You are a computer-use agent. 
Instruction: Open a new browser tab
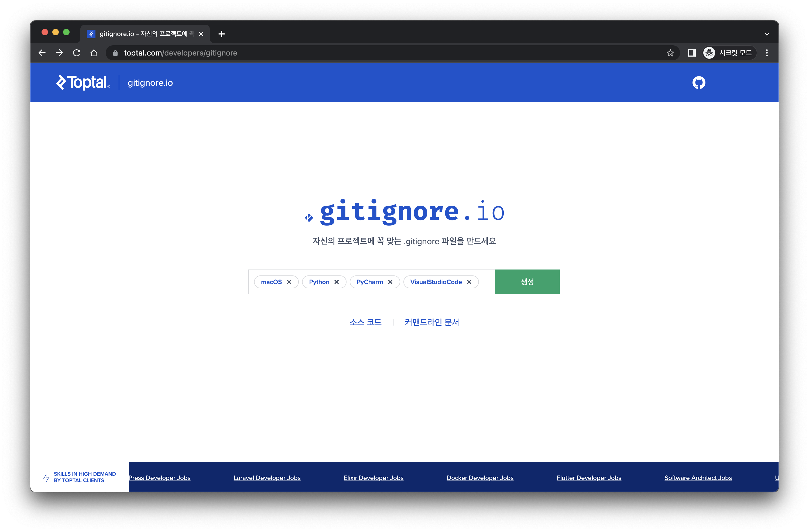point(222,34)
